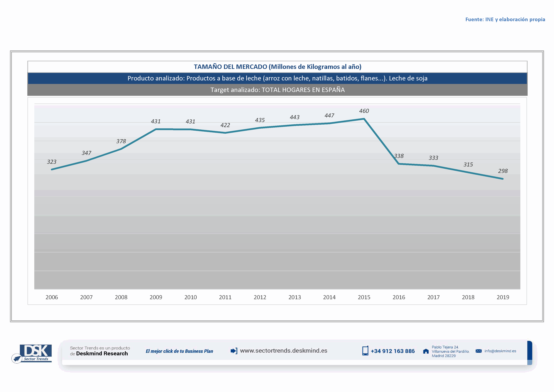
Task: Click the blue Producto analizado banner
Action: [x=278, y=78]
